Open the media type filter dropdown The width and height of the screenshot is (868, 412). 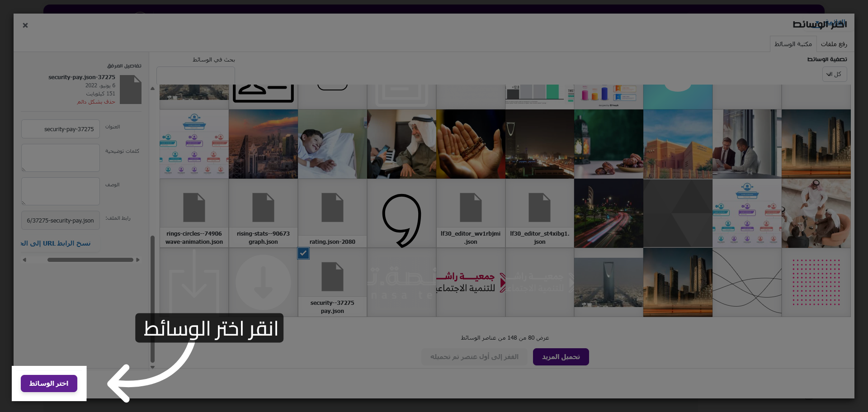point(834,74)
